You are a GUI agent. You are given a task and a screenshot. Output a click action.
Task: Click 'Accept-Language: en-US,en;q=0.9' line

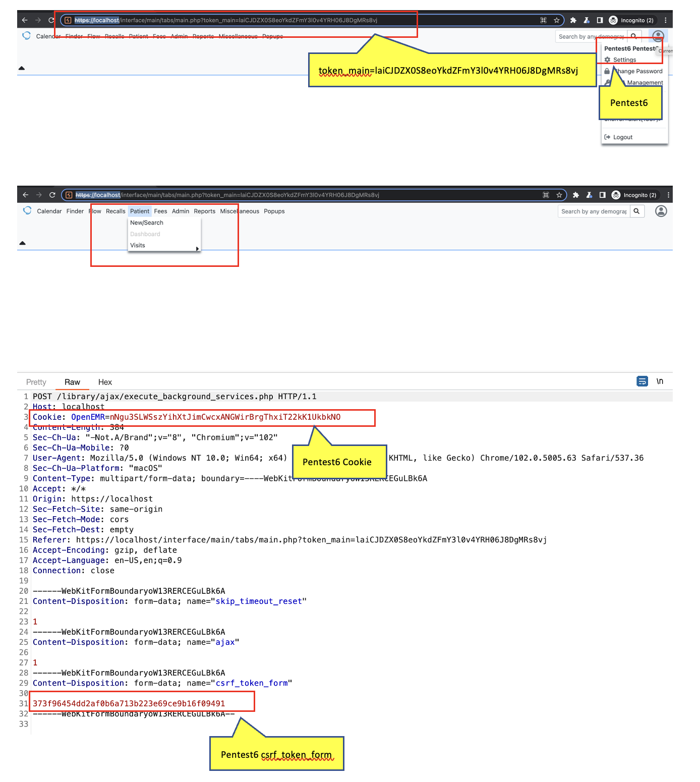(x=107, y=561)
